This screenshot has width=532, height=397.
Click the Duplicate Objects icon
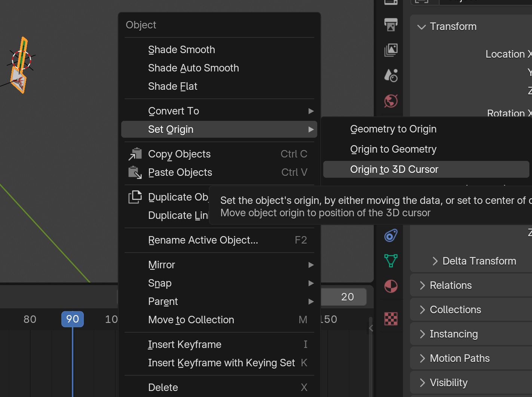coord(135,197)
